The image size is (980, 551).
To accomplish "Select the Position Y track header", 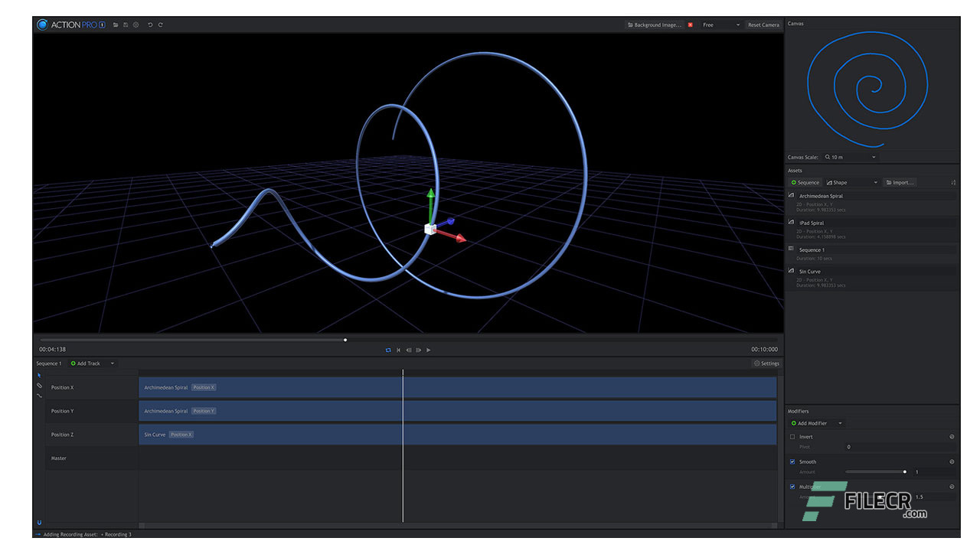I will coord(91,411).
